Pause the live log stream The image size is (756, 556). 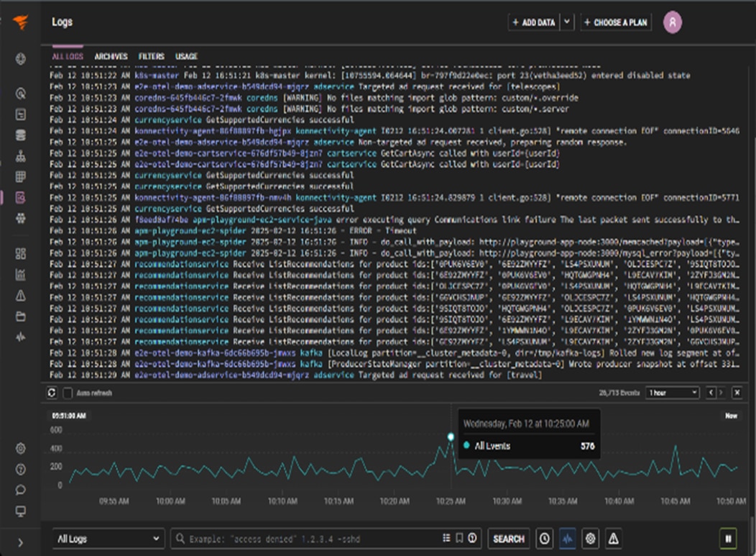tap(728, 538)
